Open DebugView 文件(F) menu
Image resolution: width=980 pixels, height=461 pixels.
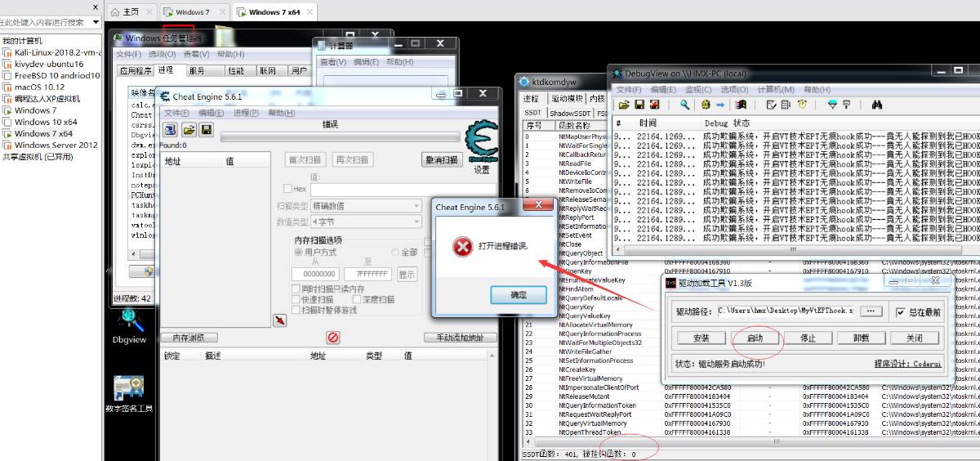click(628, 89)
